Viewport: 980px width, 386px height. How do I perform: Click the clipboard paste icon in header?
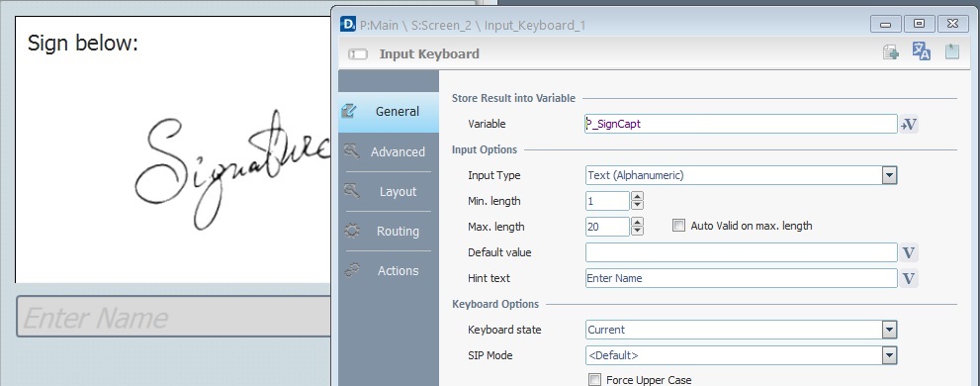952,51
